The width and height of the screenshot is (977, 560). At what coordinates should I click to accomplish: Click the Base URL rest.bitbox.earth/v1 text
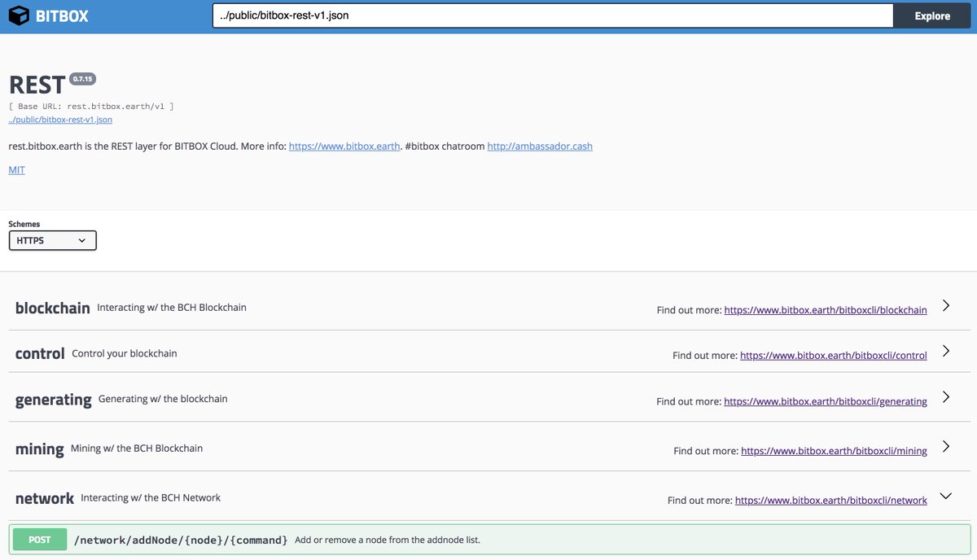tap(91, 107)
